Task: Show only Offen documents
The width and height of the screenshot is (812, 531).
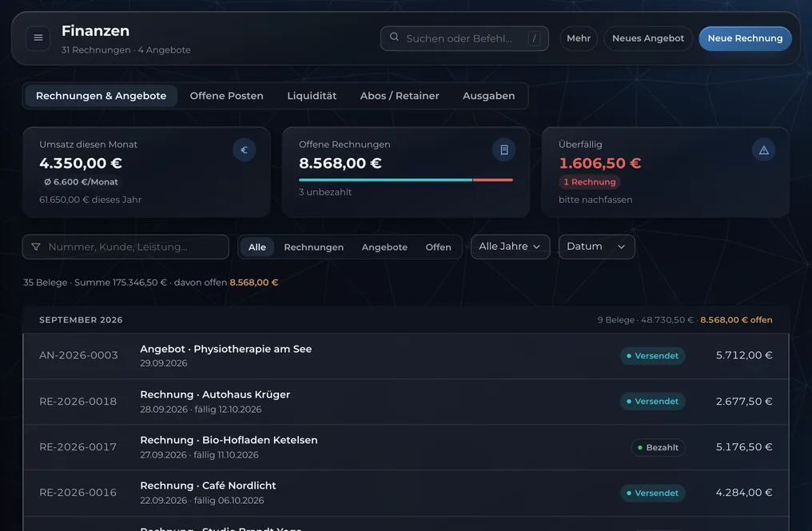Action: (438, 247)
